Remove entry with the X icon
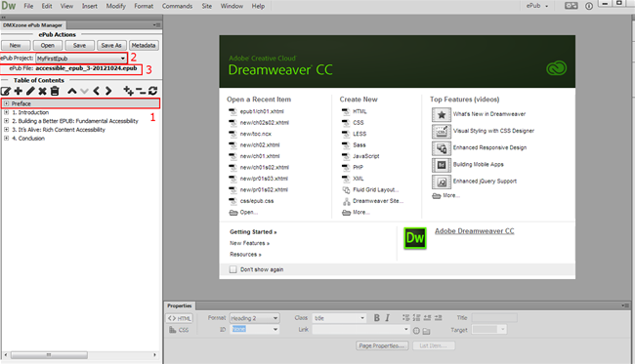Image resolution: width=635 pixels, height=364 pixels. (x=43, y=91)
